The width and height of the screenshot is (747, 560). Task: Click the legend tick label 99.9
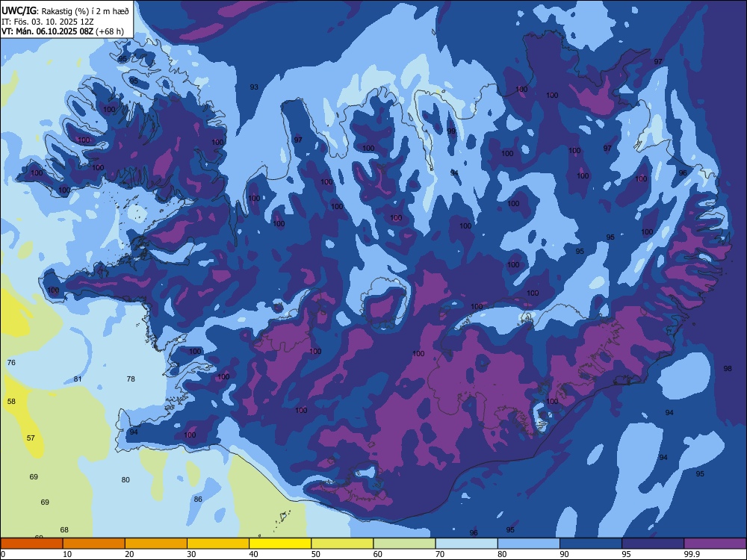691,554
